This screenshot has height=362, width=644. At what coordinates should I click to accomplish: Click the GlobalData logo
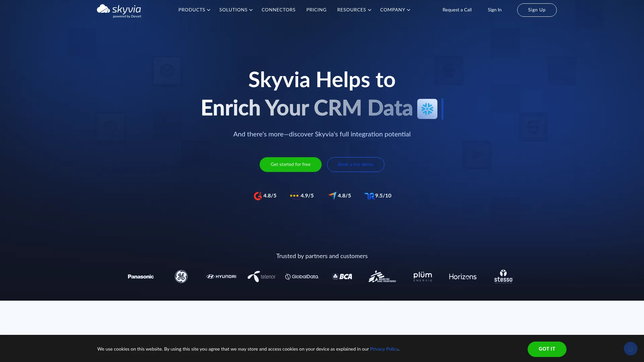302,277
